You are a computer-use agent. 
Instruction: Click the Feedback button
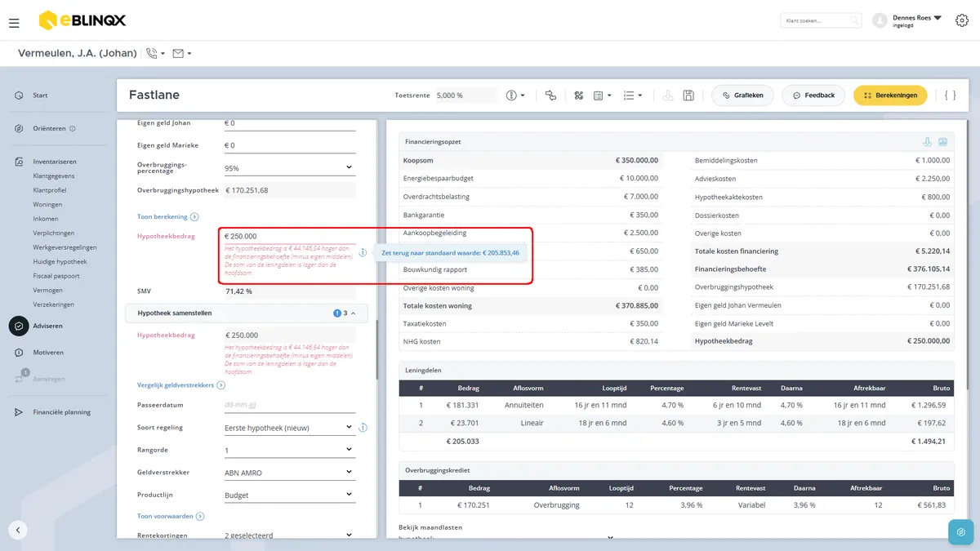(813, 96)
